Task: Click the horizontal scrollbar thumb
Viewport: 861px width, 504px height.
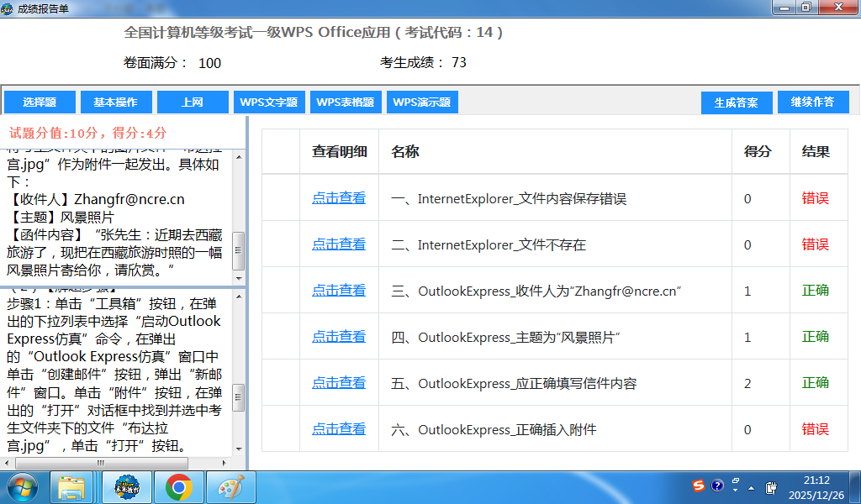Action: 101,463
